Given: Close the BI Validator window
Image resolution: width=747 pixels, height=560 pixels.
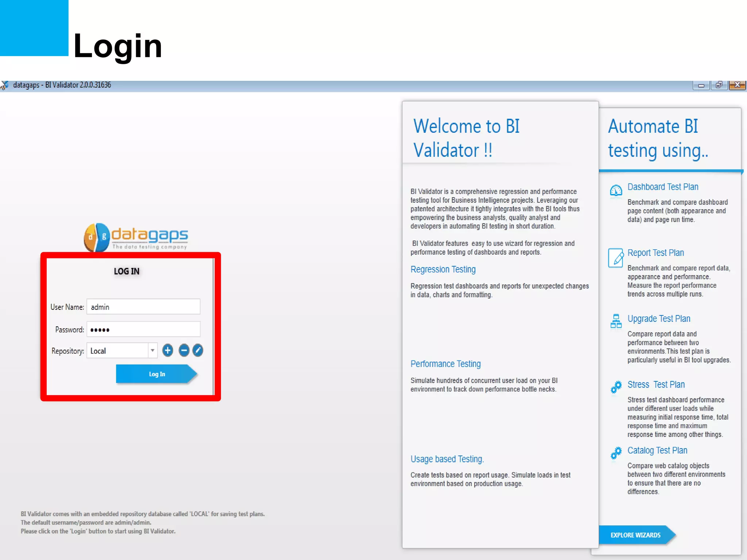Looking at the screenshot, I should (737, 85).
